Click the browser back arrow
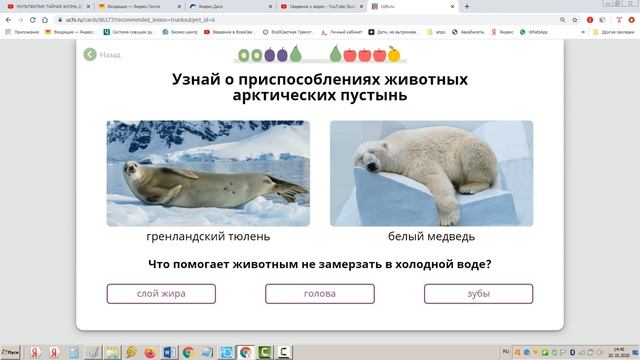This screenshot has width=640, height=360. tap(9, 20)
